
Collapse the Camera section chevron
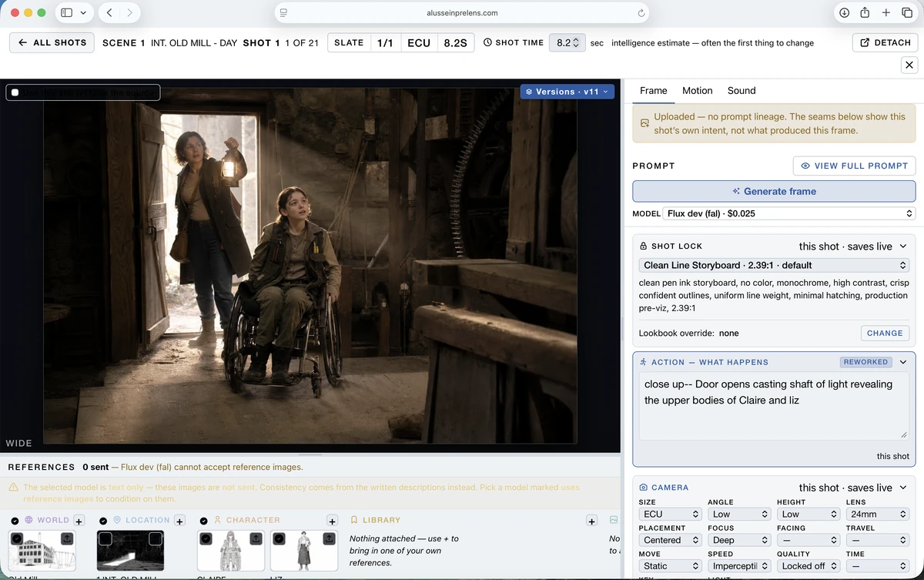pyautogui.click(x=903, y=488)
